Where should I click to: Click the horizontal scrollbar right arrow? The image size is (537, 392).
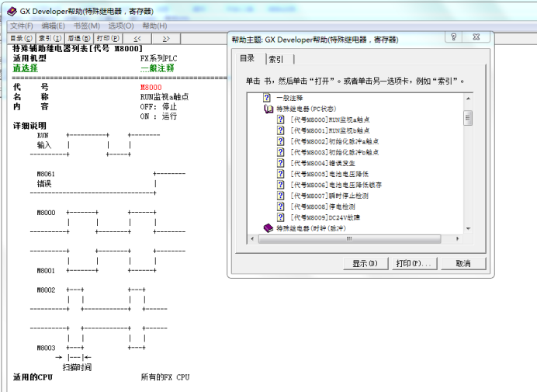coord(458,238)
